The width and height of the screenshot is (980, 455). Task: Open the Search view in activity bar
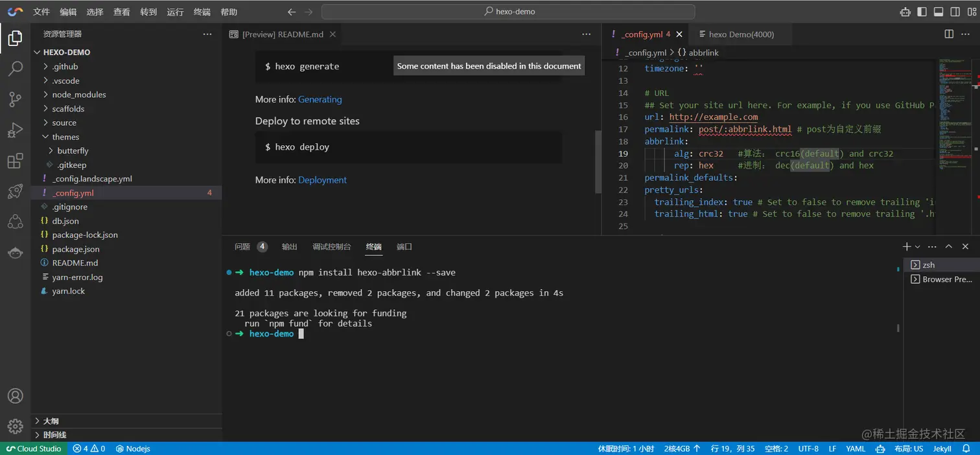15,68
